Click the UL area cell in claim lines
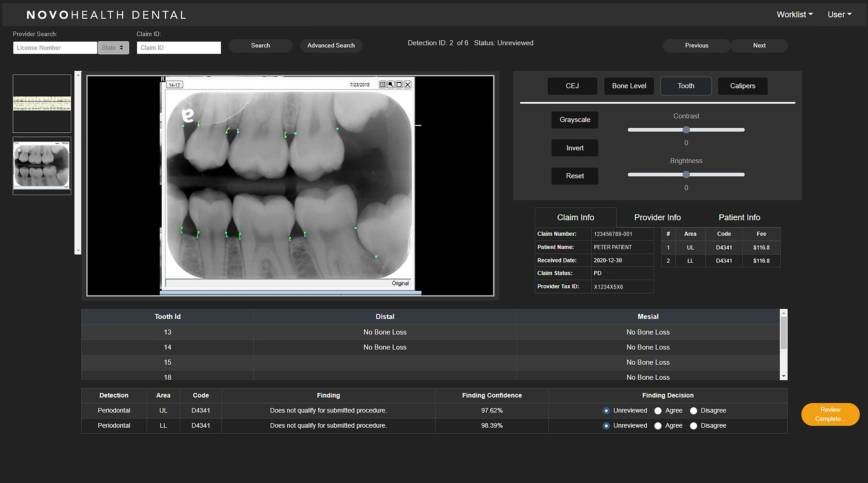This screenshot has height=483, width=868. pos(690,247)
